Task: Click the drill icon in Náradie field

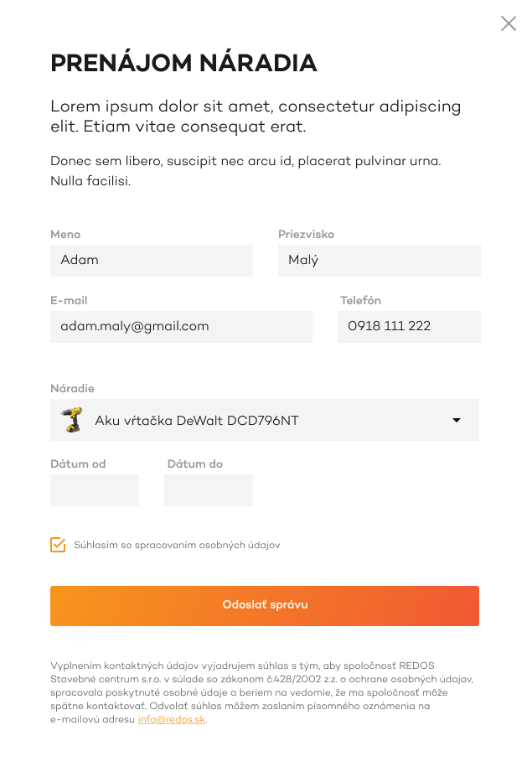Action: coord(72,420)
